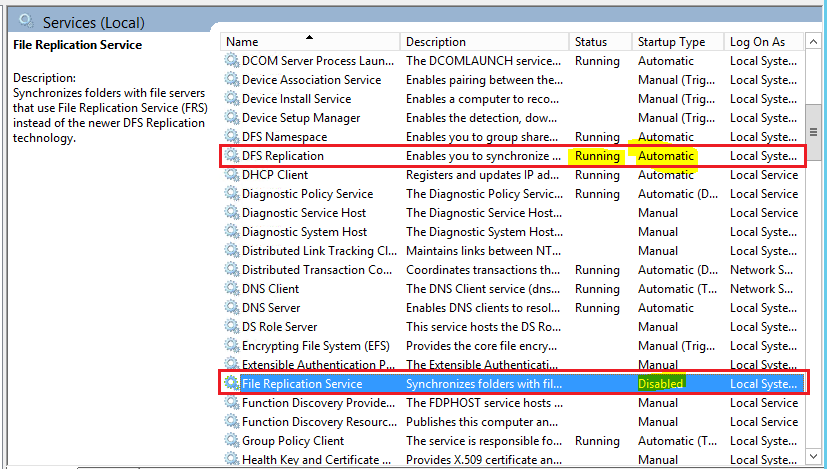
Task: Sort by the Log On As column header
Action: [x=764, y=42]
